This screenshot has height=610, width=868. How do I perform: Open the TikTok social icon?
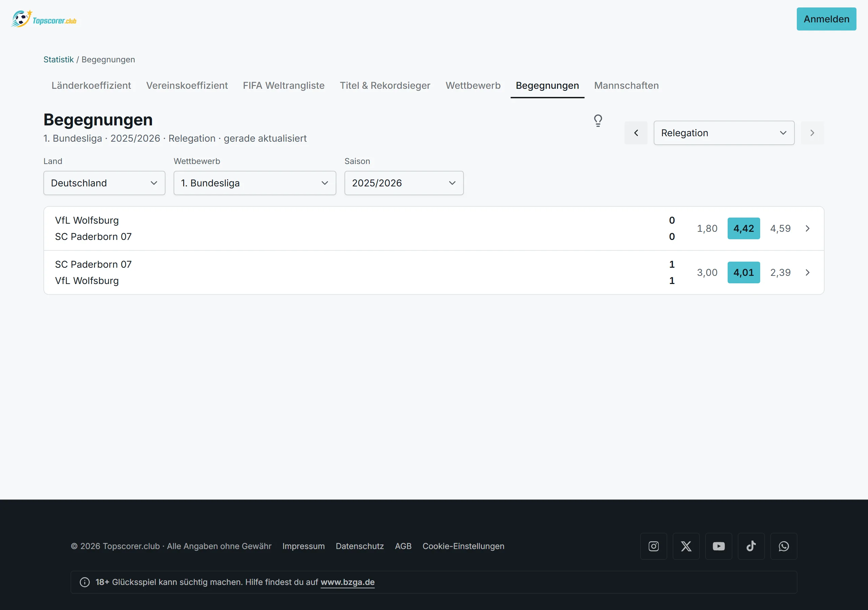tap(751, 546)
